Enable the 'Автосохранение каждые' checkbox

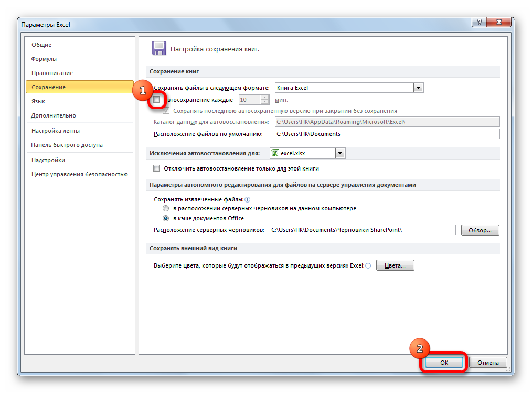click(x=157, y=99)
